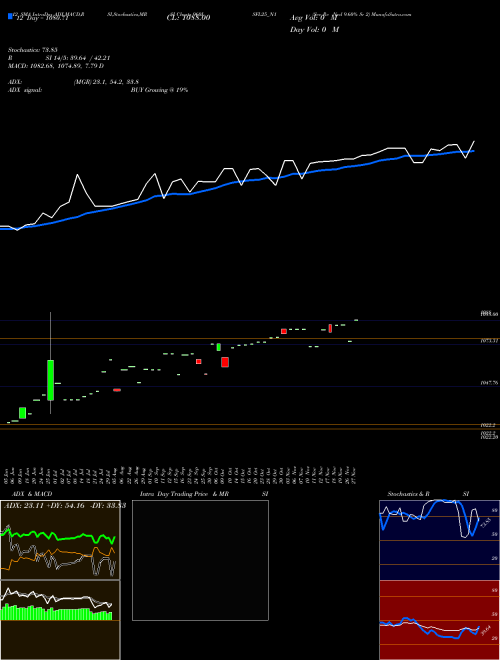
Task: Click the 'Intra Day Trading Price & MR' title
Action: [x=184, y=494]
